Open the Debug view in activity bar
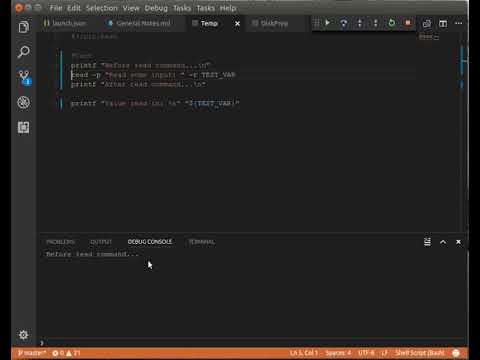This screenshot has height=360, width=480. pyautogui.click(x=24, y=103)
